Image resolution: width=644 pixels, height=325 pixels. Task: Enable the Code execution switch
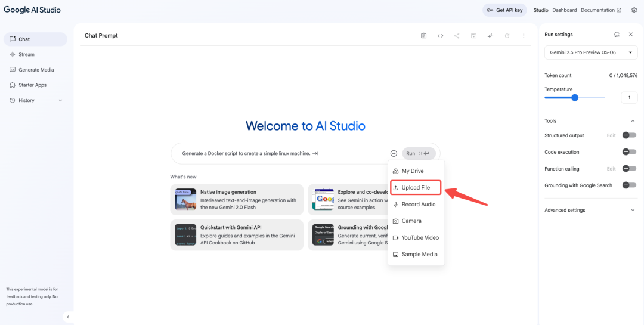629,152
